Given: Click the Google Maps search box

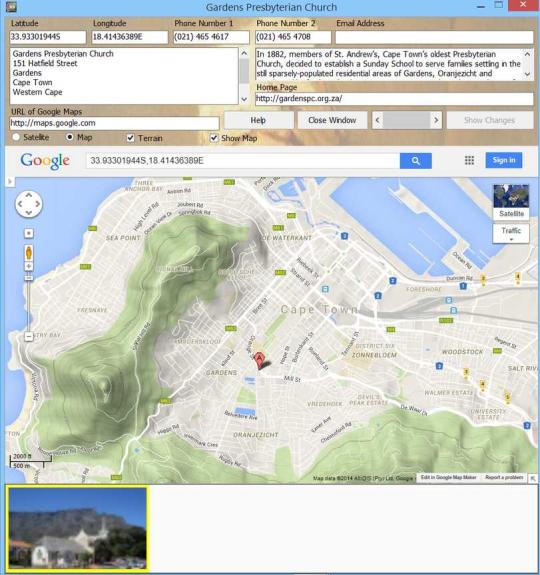Looking at the screenshot, I should 243,161.
